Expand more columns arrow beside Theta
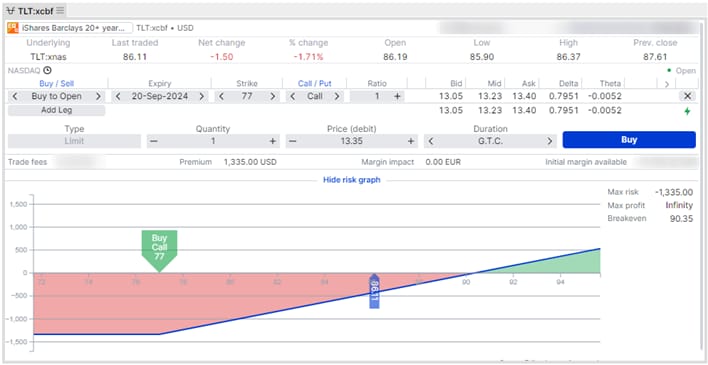 pyautogui.click(x=666, y=84)
